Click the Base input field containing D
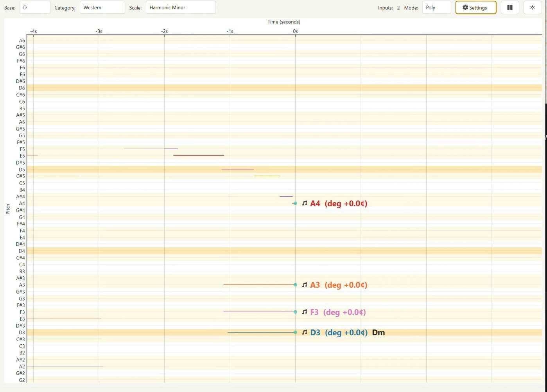Screen dimensions: 547x392 click(34, 7)
